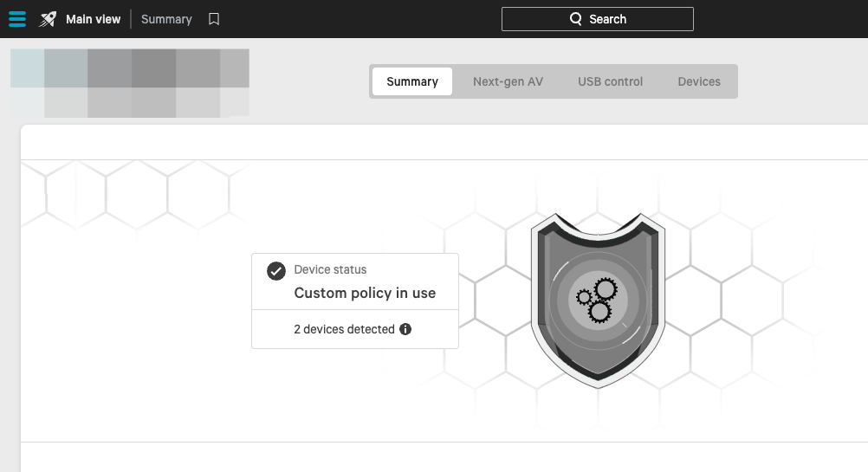
Task: Bookmark the current Summary page
Action: coord(214,19)
